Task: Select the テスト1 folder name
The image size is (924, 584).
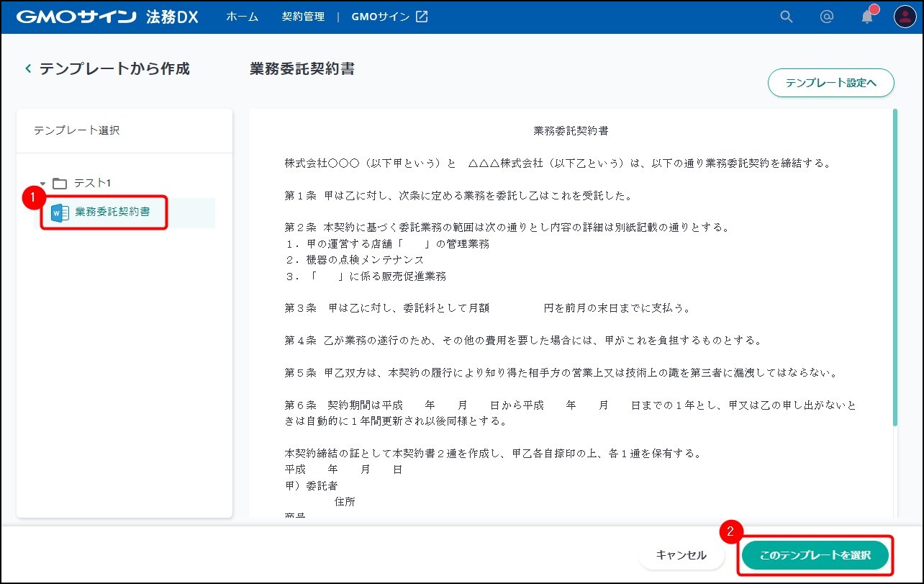Action: [92, 184]
